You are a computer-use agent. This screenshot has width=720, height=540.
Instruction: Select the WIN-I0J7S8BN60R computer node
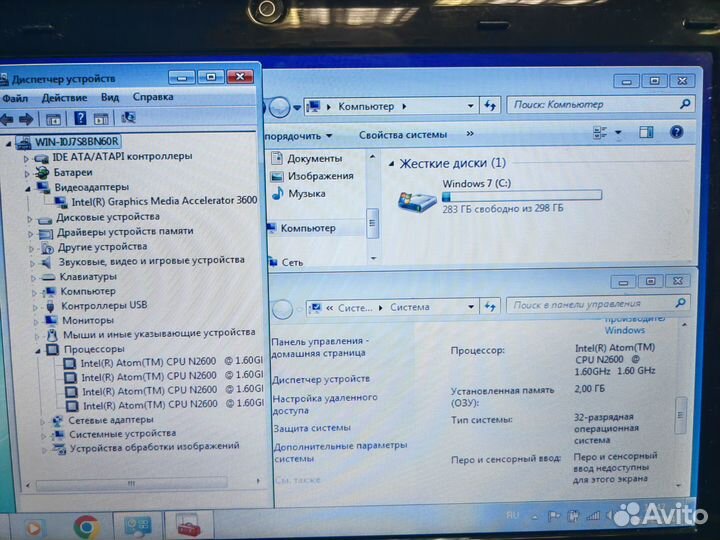[x=76, y=141]
